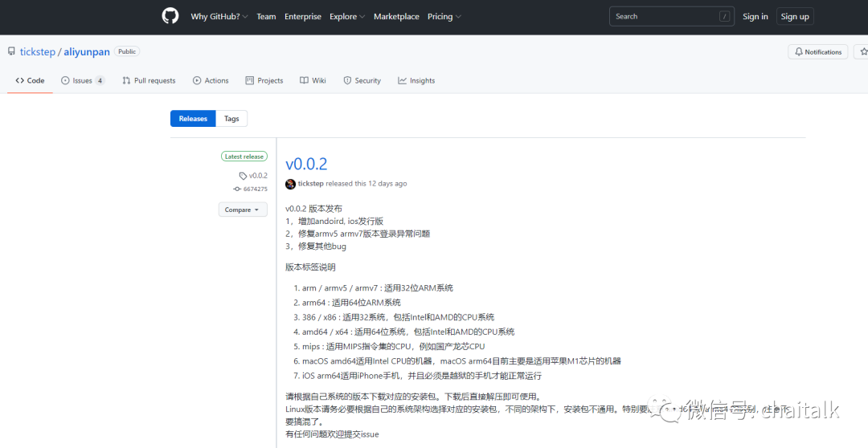Click Sign in link
This screenshot has height=448, width=868.
pos(755,17)
